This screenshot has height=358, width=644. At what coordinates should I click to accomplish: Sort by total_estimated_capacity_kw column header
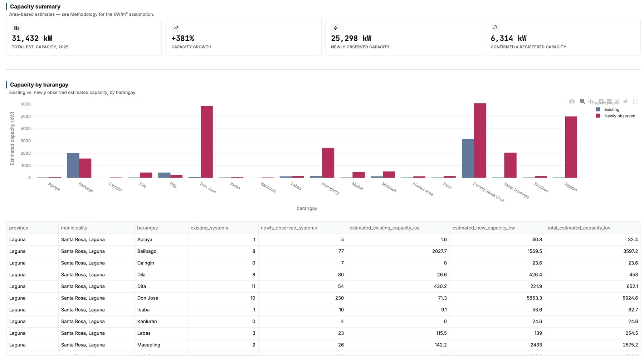pos(593,228)
